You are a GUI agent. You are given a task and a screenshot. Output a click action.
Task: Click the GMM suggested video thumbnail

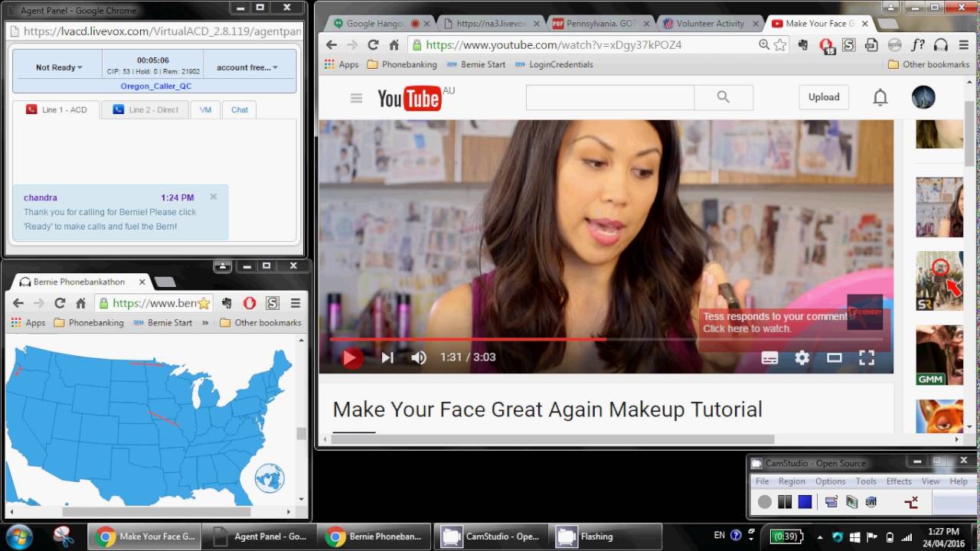click(939, 355)
